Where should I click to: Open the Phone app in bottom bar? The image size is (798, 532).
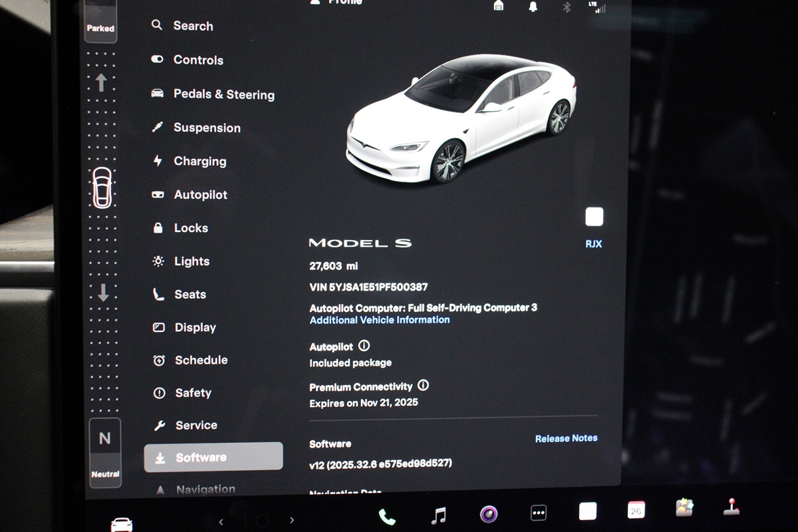386,516
